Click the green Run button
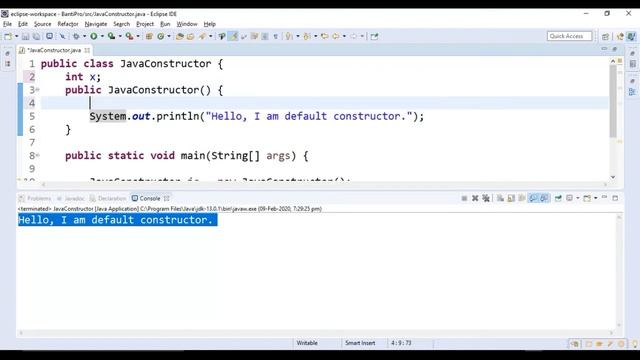Image resolution: width=640 pixels, height=360 pixels. coord(94,36)
